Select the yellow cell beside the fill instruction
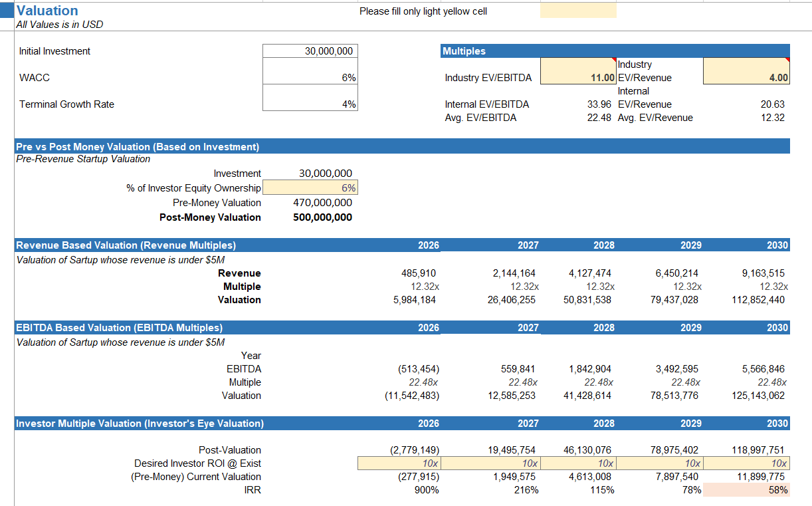 click(578, 11)
